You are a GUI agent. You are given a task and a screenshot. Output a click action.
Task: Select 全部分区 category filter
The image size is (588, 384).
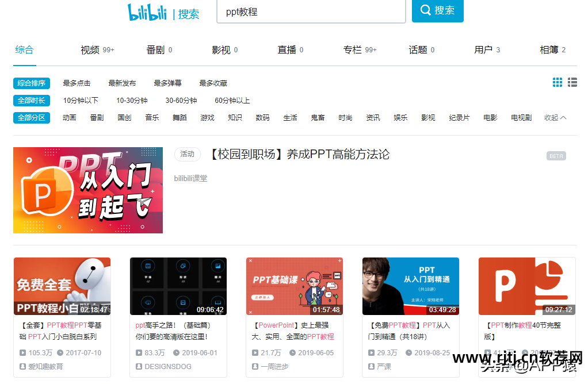[32, 118]
